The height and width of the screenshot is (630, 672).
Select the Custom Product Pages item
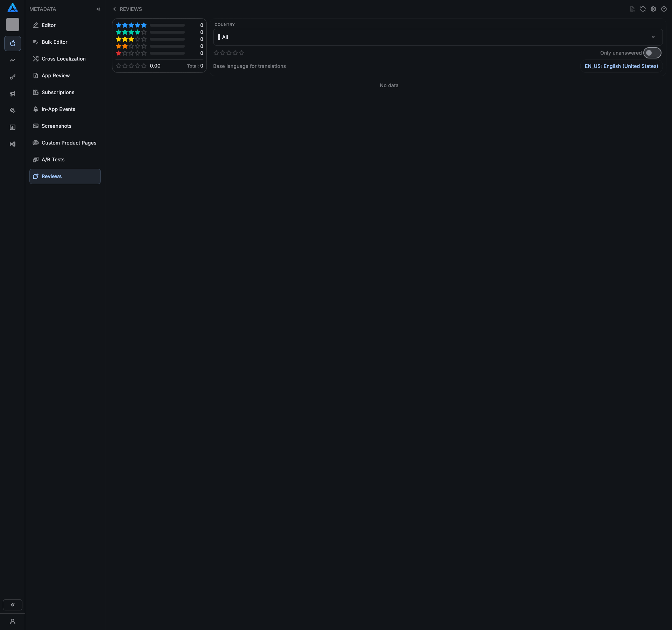tap(69, 143)
